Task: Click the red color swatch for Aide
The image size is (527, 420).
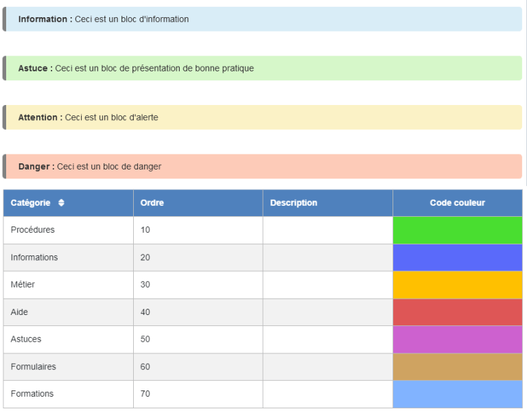Action: coord(457,312)
